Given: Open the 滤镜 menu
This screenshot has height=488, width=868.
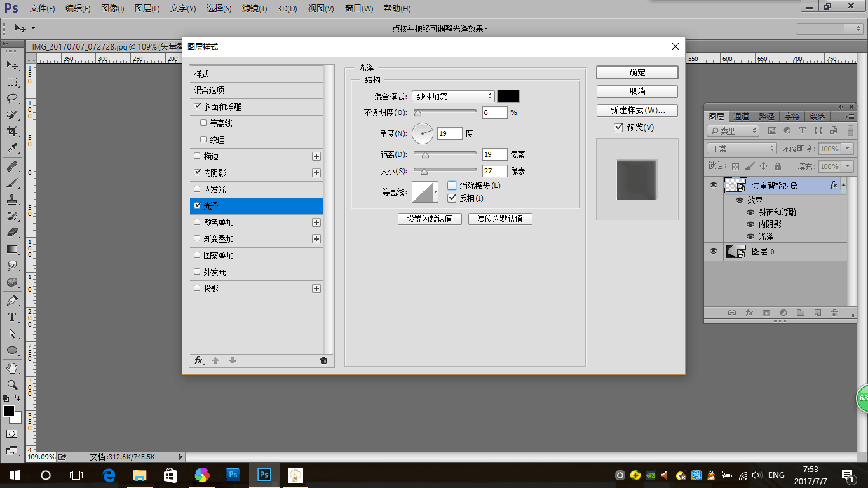Looking at the screenshot, I should click(x=255, y=9).
